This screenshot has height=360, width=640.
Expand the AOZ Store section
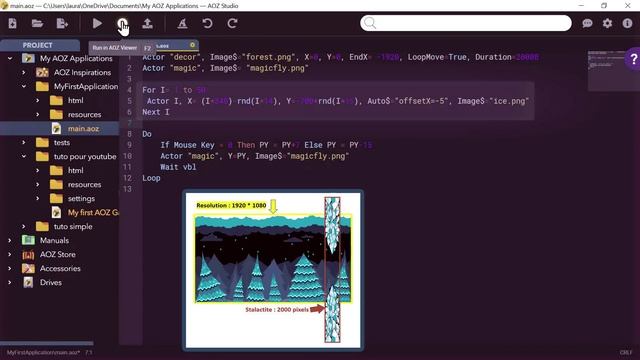coord(10,254)
